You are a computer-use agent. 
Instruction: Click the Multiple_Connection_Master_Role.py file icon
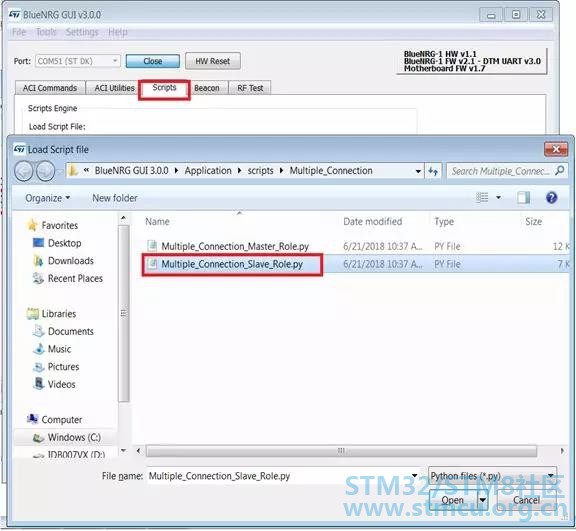(x=152, y=246)
